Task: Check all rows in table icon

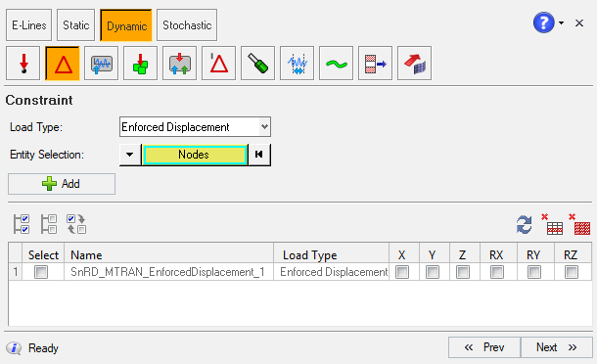Action: click(22, 224)
